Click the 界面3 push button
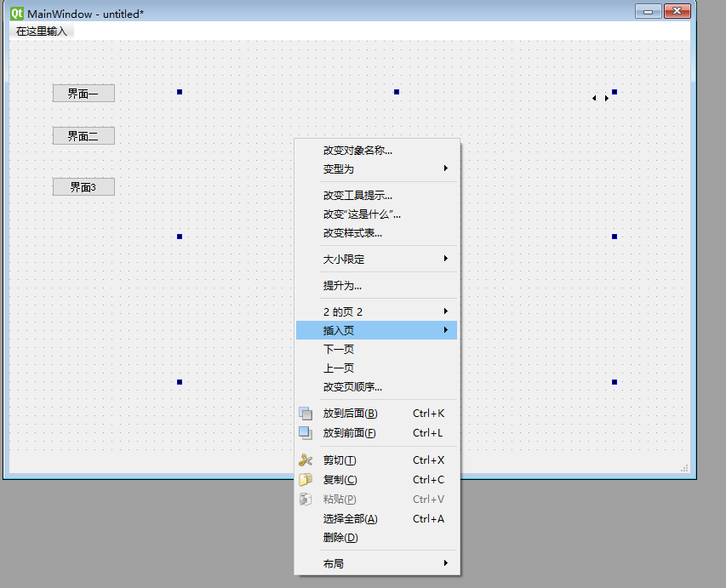726x588 pixels. [83, 186]
